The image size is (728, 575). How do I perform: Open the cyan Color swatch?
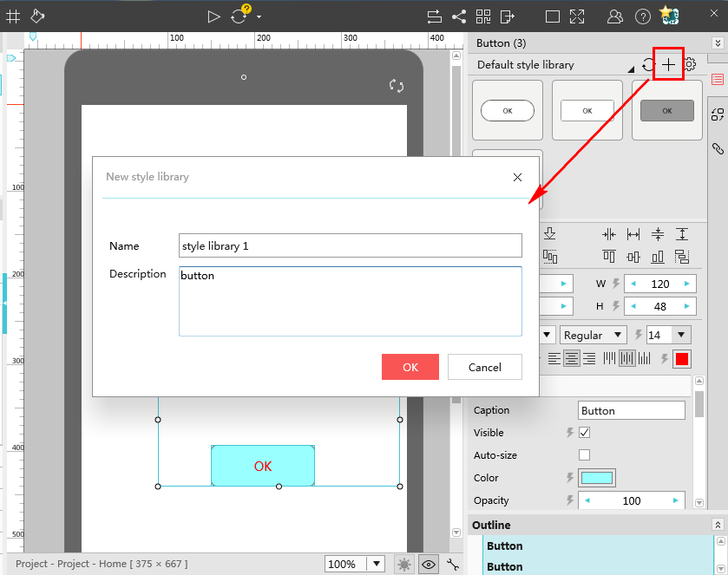click(597, 478)
